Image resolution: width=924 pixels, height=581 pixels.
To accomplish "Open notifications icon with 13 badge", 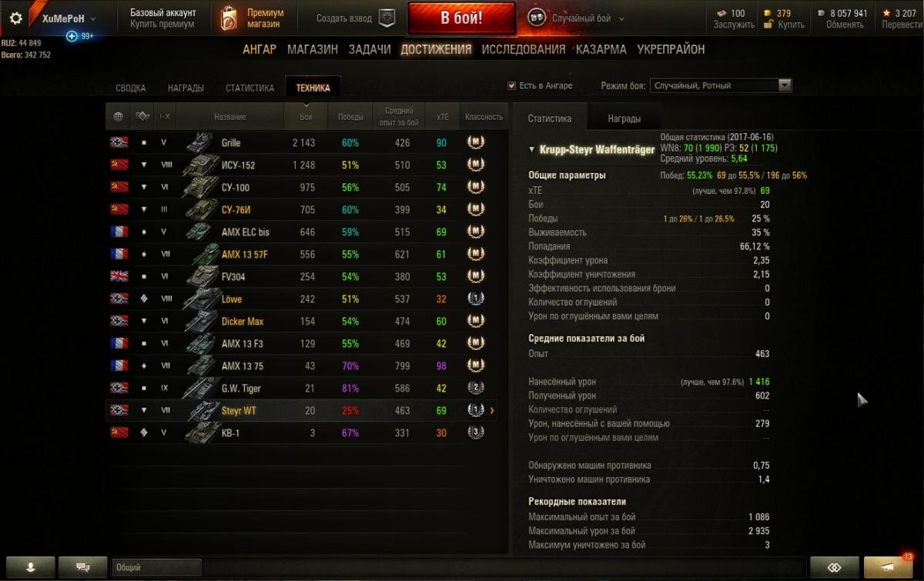I will 888,567.
